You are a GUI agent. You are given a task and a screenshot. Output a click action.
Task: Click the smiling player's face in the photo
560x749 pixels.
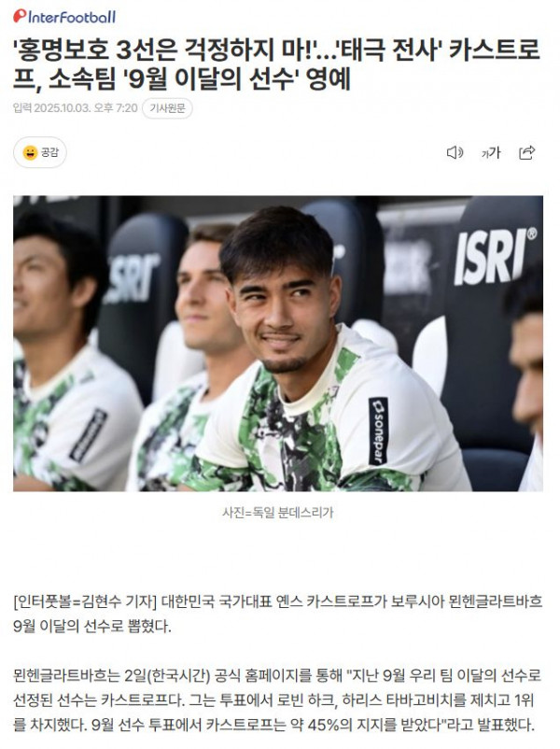282,310
